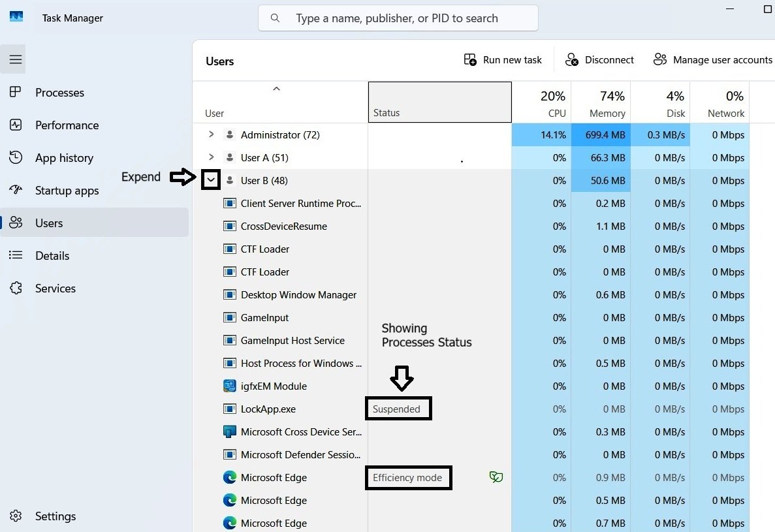The height and width of the screenshot is (532, 775).
Task: Click Administrator's 14.1% CPU cell
Action: 541,135
